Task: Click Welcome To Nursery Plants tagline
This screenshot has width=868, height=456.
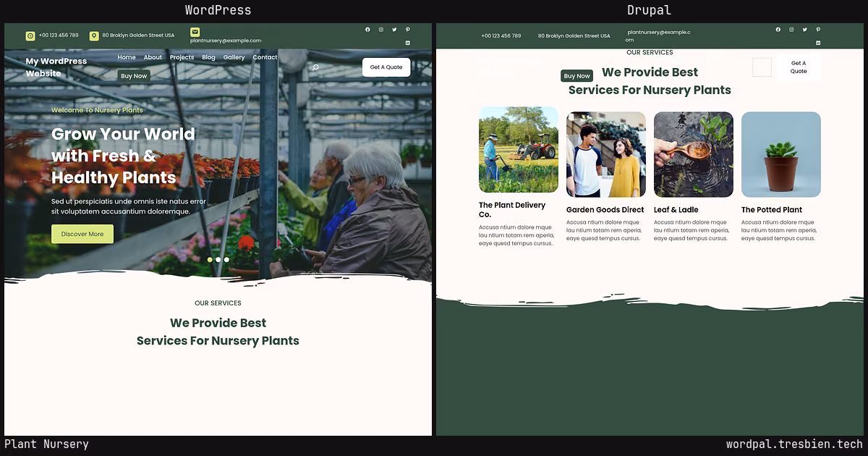Action: click(x=97, y=110)
